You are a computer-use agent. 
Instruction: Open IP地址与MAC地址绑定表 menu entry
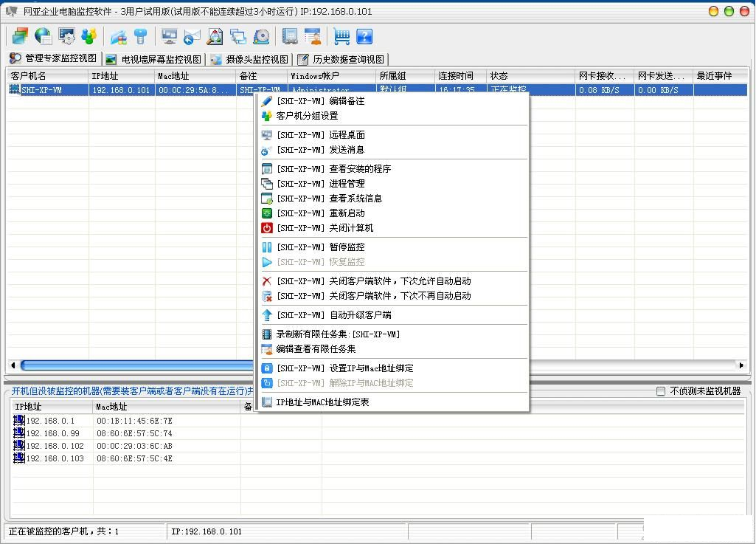[x=322, y=402]
